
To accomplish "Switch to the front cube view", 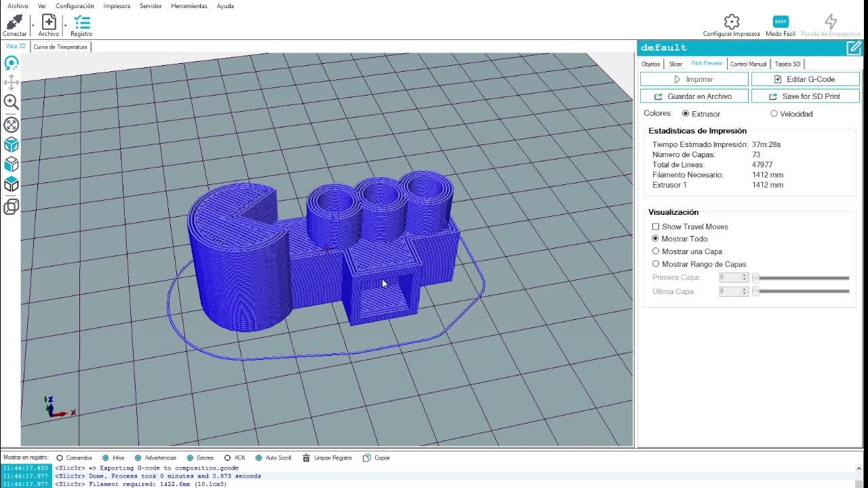I will [x=12, y=164].
